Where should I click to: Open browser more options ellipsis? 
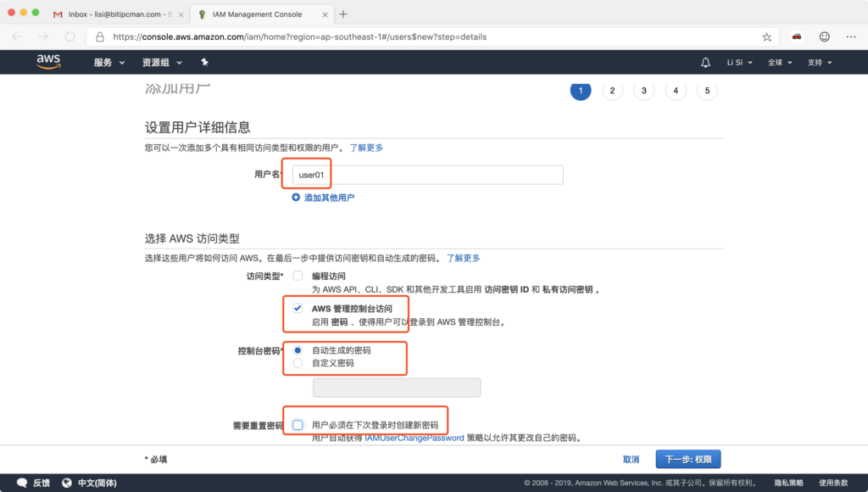click(851, 36)
